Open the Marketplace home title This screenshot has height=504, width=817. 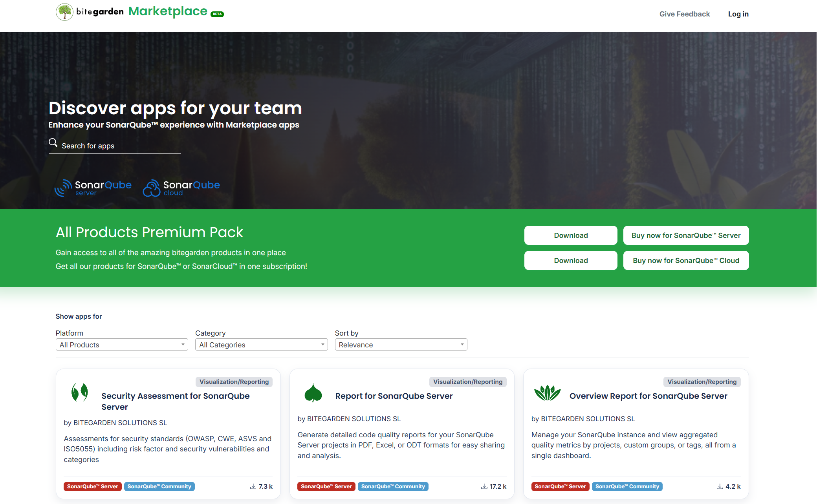[x=168, y=11]
